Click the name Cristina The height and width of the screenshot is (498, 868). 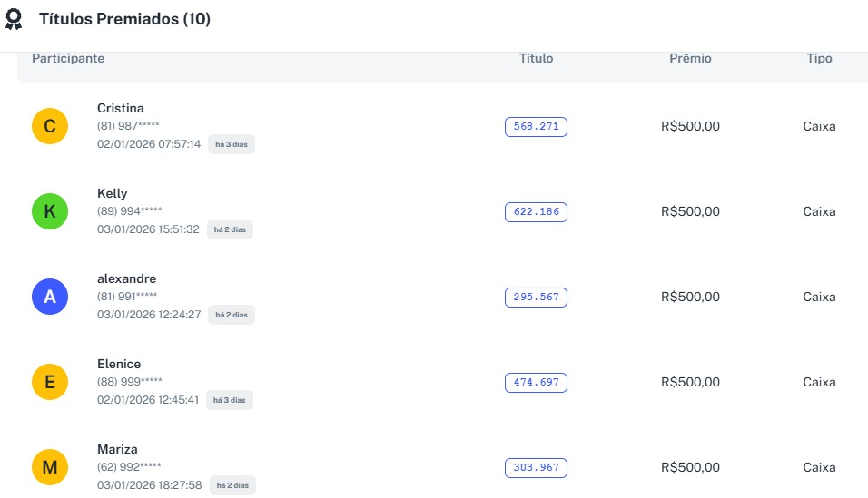(x=121, y=108)
